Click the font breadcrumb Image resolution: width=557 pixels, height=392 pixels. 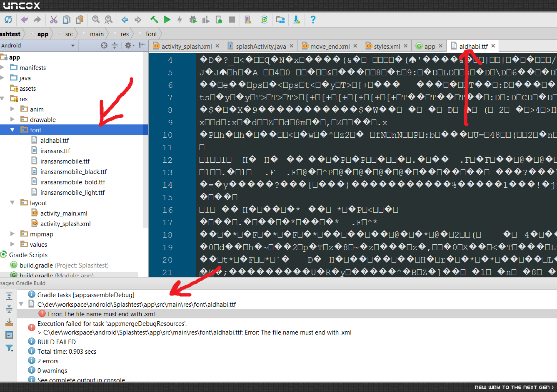(x=152, y=34)
